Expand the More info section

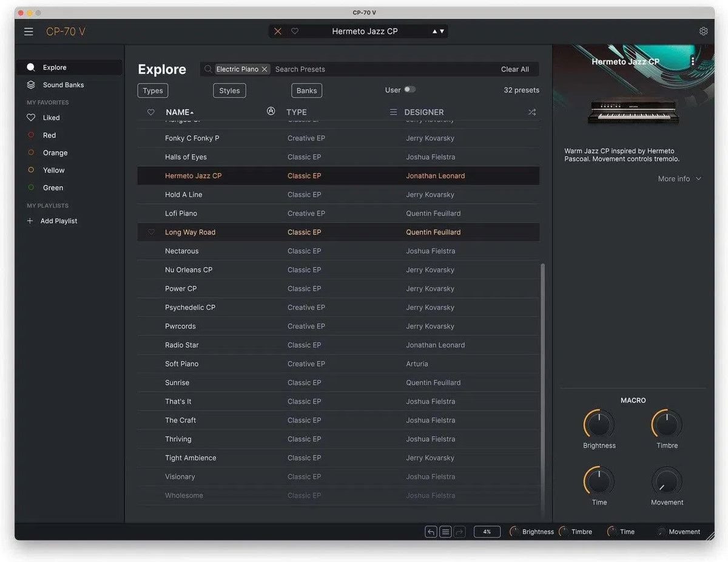point(679,179)
